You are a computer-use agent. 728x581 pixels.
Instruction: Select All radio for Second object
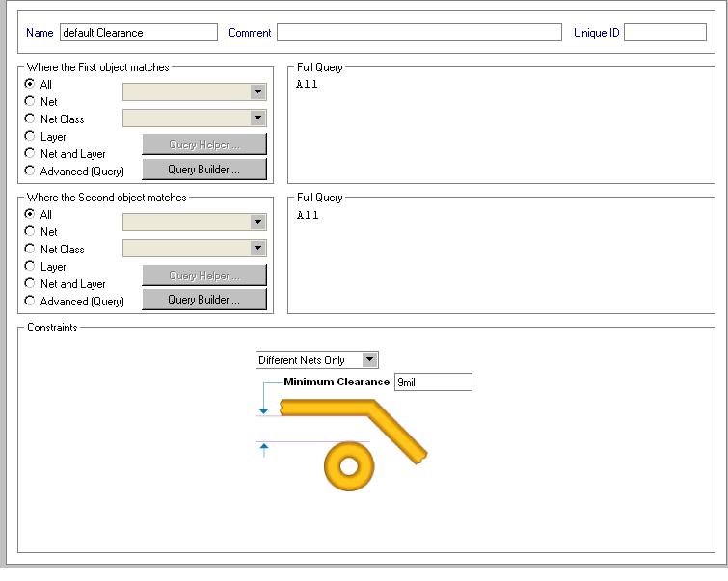tap(30, 214)
